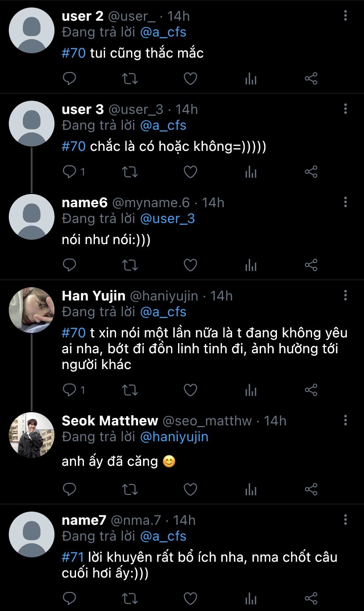Image resolution: width=364 pixels, height=611 pixels.
Task: Open more options for name7's tweet
Action: 346,520
